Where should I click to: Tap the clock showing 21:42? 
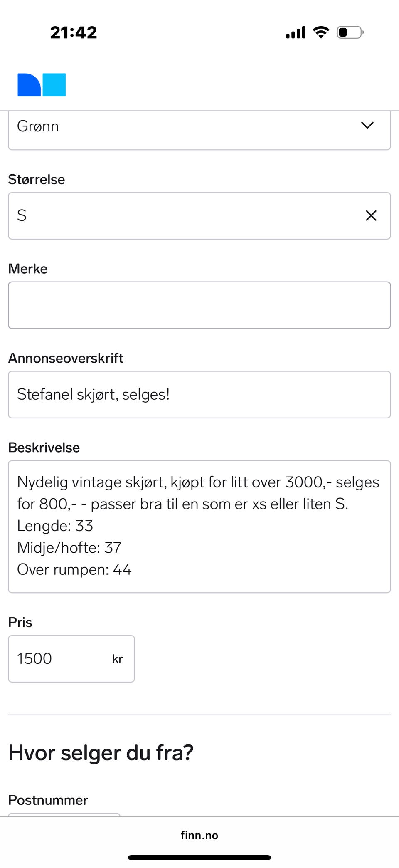click(x=74, y=32)
